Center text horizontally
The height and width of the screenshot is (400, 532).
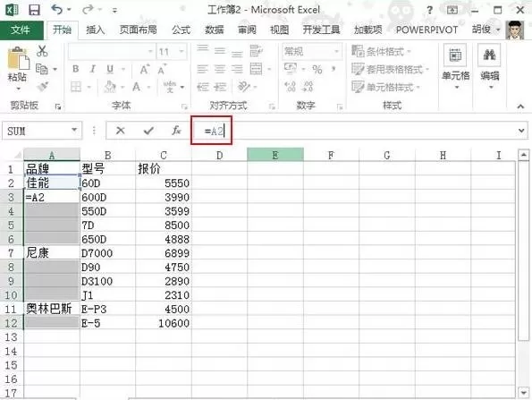pyautogui.click(x=220, y=69)
